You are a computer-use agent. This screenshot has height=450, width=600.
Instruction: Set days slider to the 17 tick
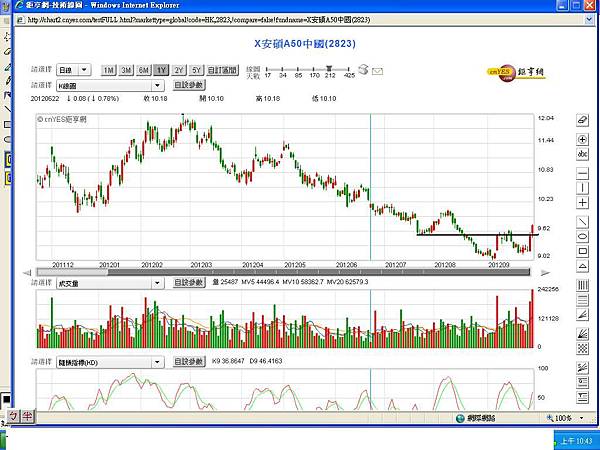point(267,70)
